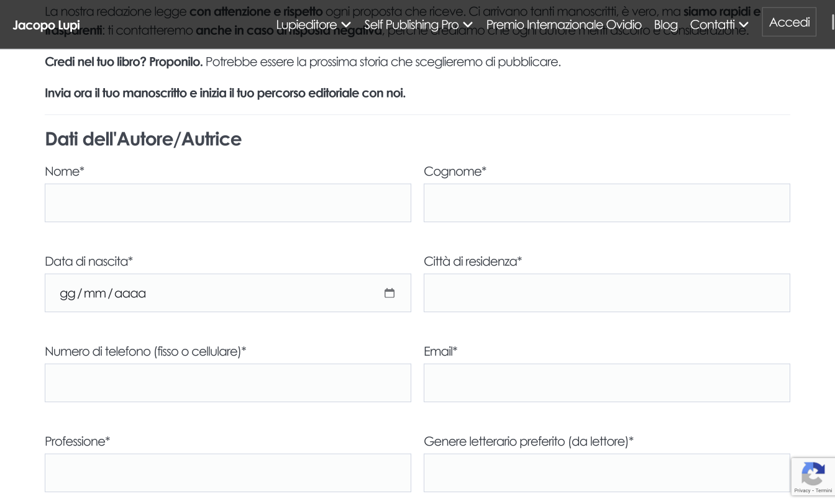Open the calendar picker icon
The width and height of the screenshot is (835, 504).
pyautogui.click(x=390, y=293)
